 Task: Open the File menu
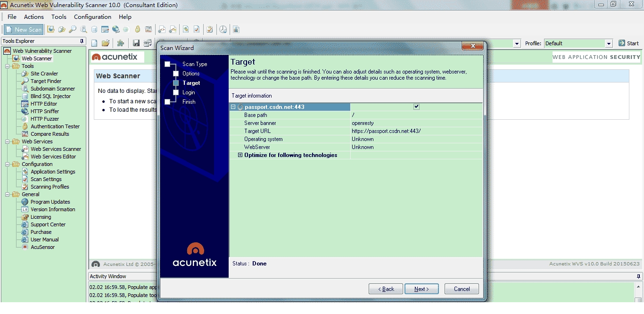12,17
